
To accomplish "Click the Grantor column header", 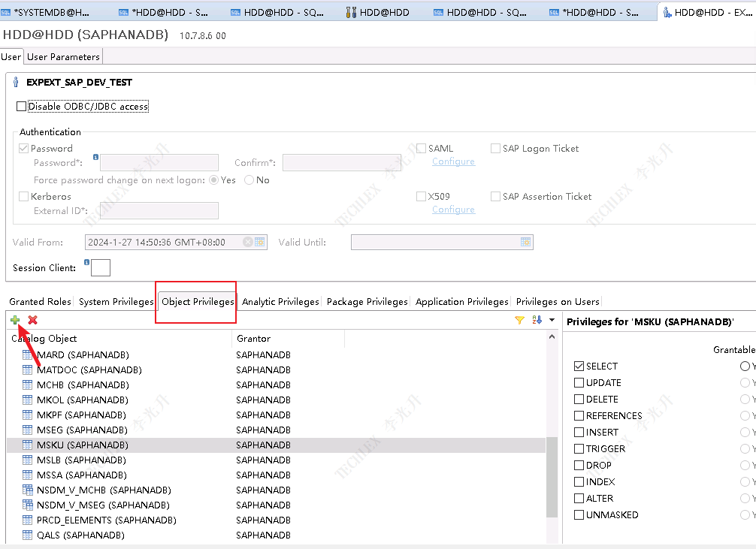I will click(289, 339).
